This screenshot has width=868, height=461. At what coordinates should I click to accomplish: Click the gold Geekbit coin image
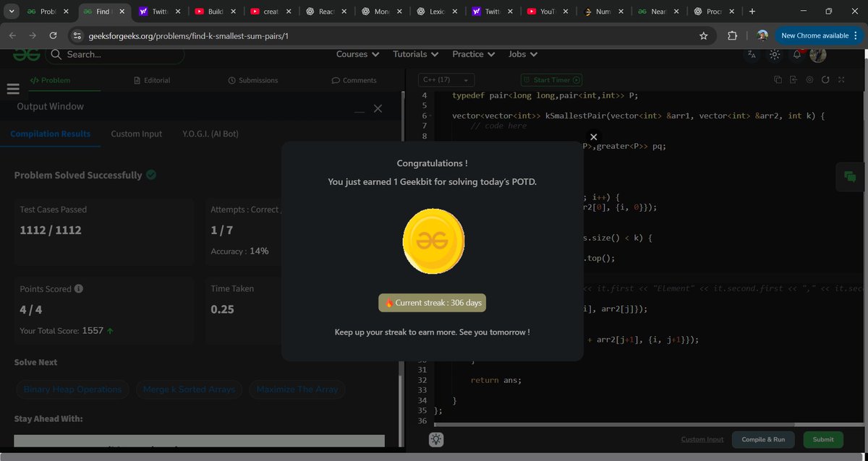click(x=433, y=241)
